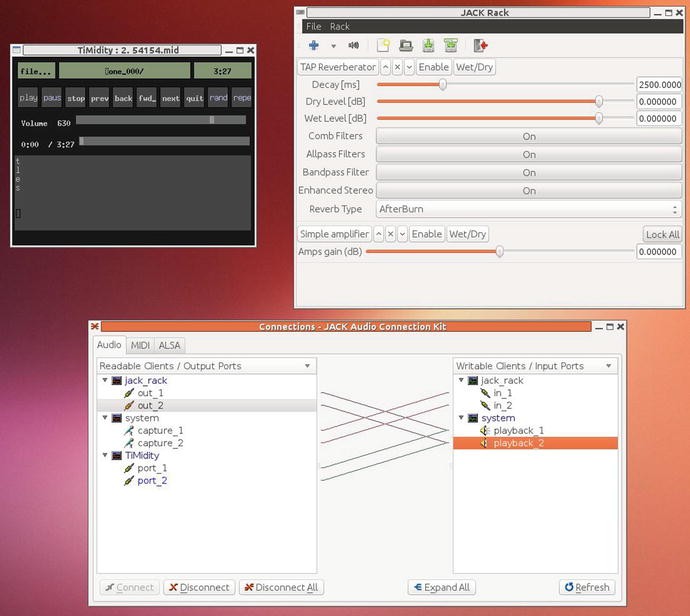Collapse the jack_rack output client tree
The image size is (690, 616).
click(105, 380)
